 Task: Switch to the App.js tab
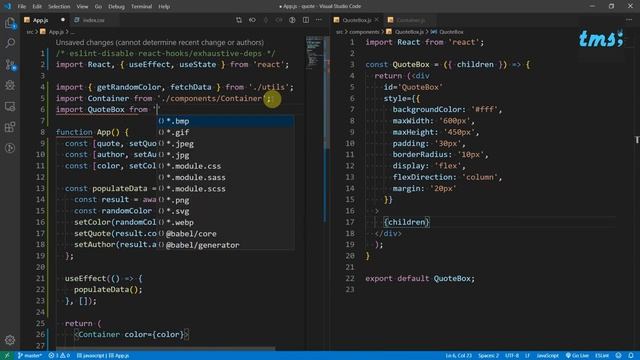pos(45,20)
